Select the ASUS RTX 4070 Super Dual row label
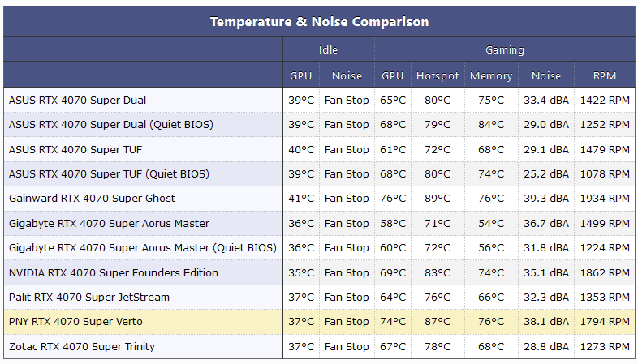The image size is (638, 364). pos(77,101)
